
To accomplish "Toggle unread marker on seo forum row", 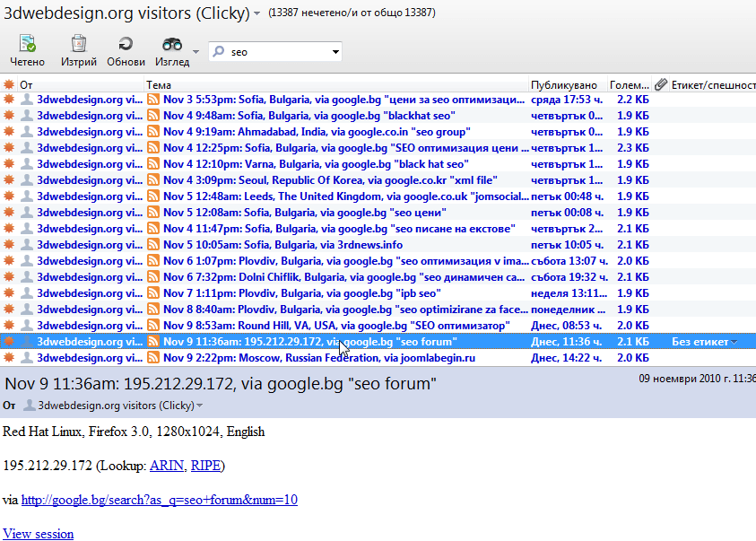I will (x=9, y=342).
